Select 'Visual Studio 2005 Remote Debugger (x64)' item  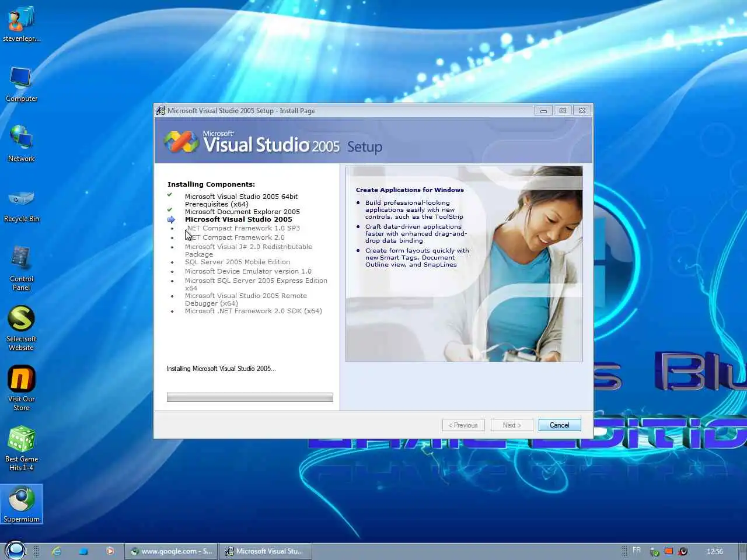[x=246, y=299]
